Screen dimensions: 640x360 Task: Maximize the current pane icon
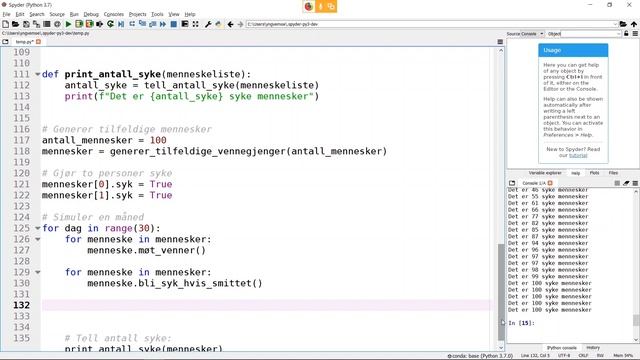[x=185, y=24]
